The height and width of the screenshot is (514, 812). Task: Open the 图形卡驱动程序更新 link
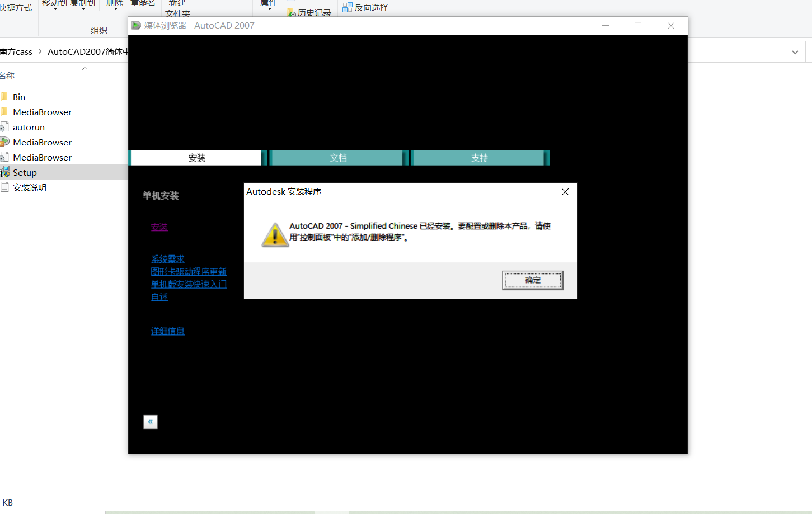[189, 271]
